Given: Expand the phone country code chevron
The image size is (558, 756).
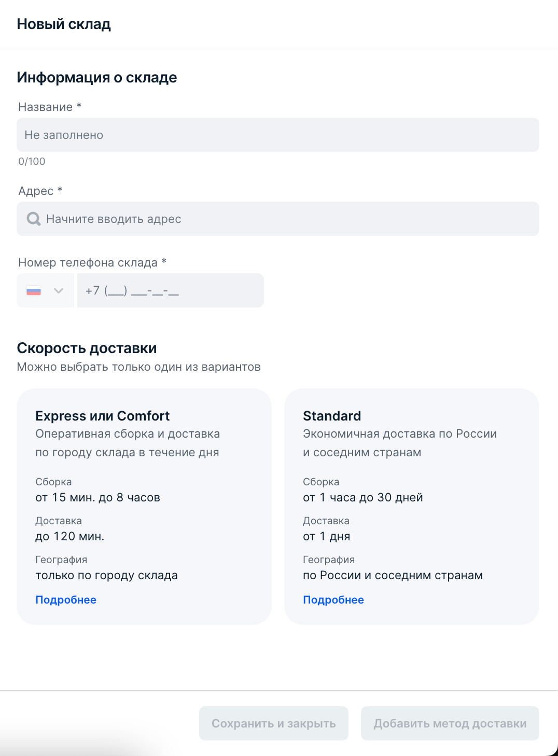Looking at the screenshot, I should 59,291.
